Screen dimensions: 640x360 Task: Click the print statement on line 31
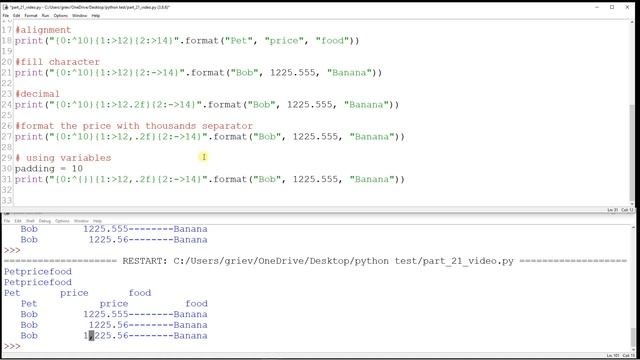[x=210, y=179]
